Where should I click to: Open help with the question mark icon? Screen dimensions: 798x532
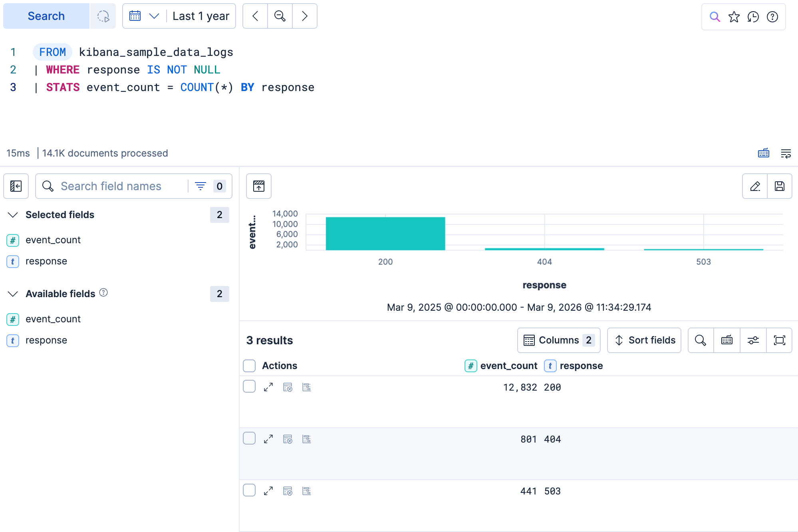772,16
